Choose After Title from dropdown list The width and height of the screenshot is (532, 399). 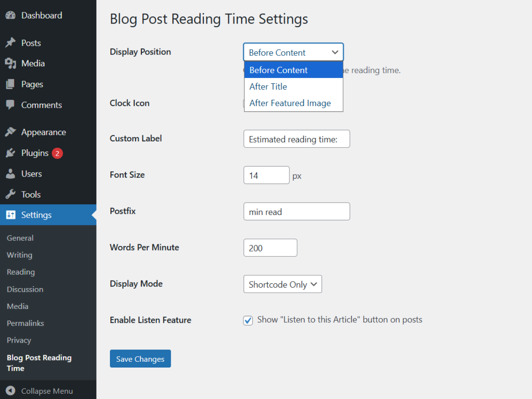point(293,86)
